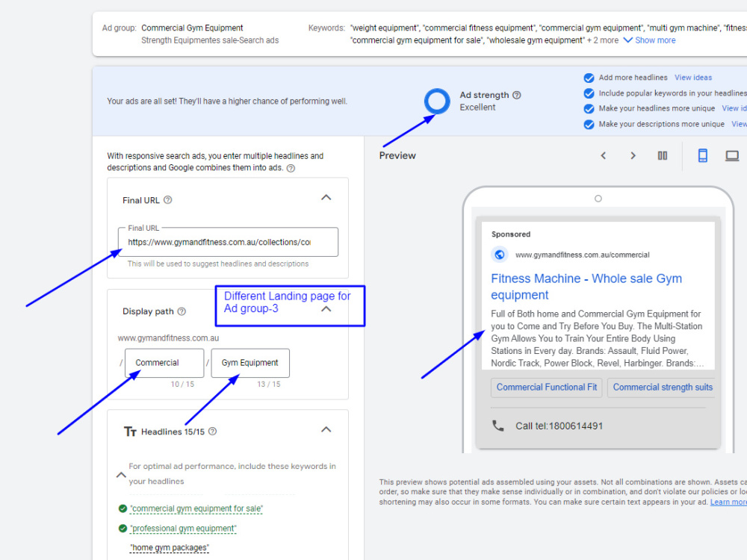Image resolution: width=747 pixels, height=560 pixels.
Task: Open View ideas for unique headlines
Action: tap(734, 108)
